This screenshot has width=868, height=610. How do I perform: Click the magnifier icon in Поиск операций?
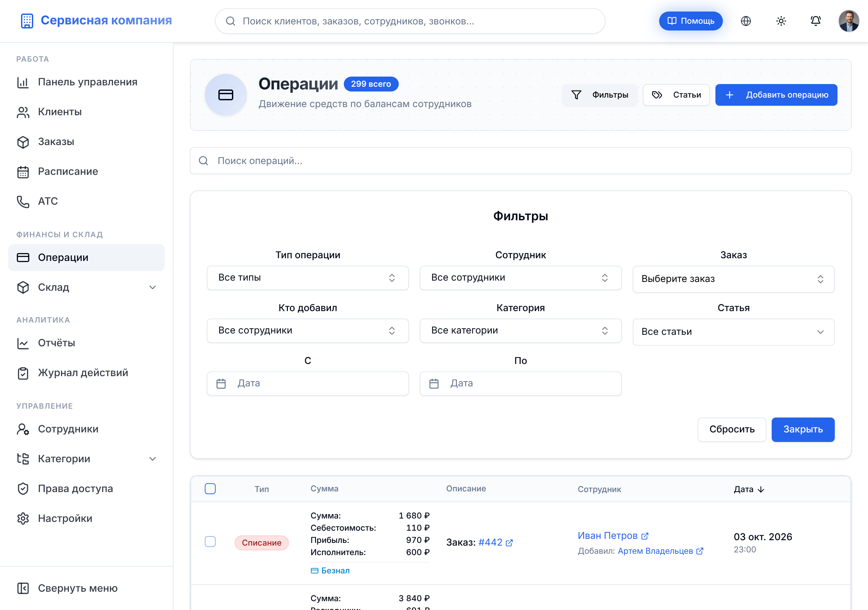[203, 161]
